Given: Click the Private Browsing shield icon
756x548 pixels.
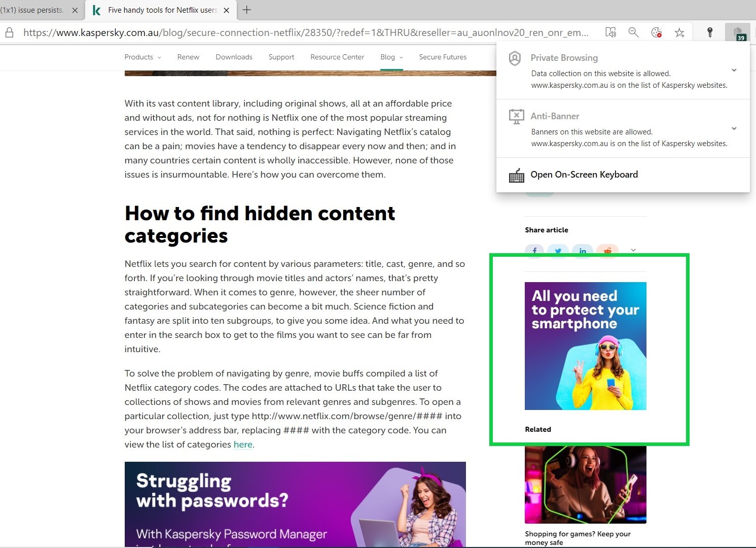Looking at the screenshot, I should tap(515, 58).
